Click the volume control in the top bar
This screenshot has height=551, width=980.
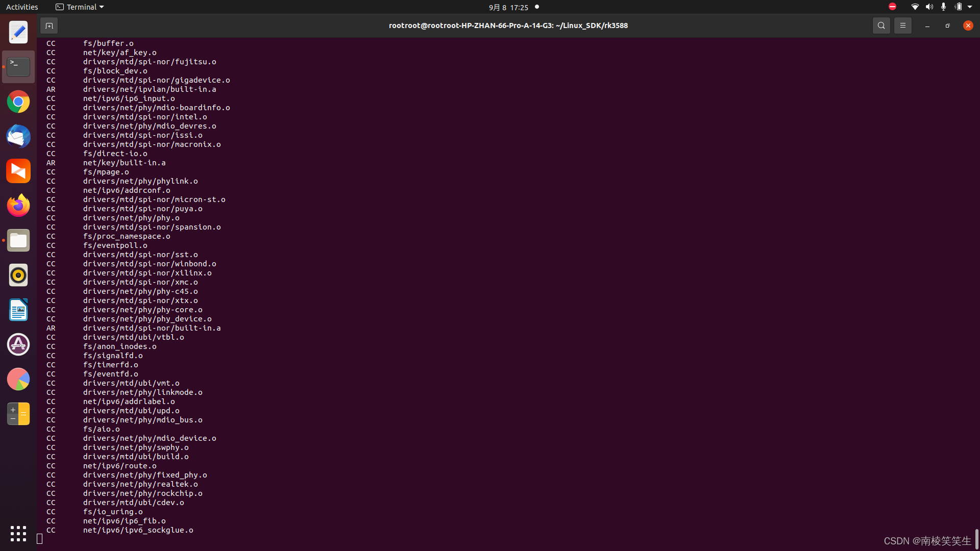(x=929, y=7)
